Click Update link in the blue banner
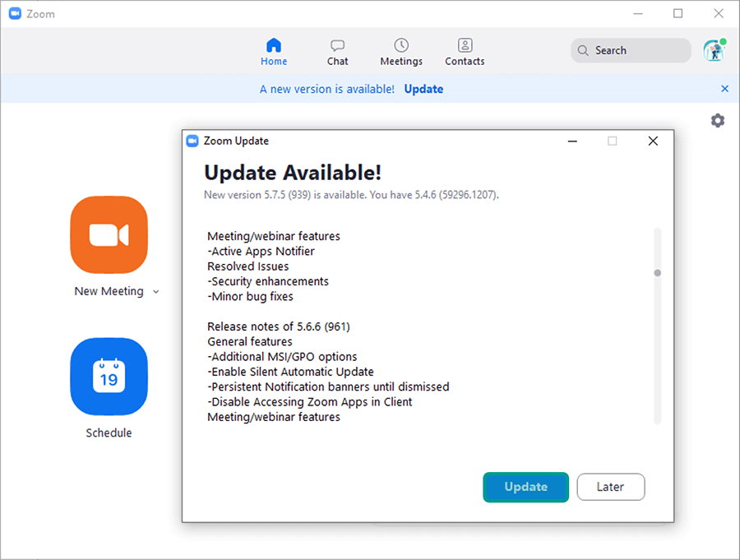This screenshot has height=560, width=740. tap(423, 89)
